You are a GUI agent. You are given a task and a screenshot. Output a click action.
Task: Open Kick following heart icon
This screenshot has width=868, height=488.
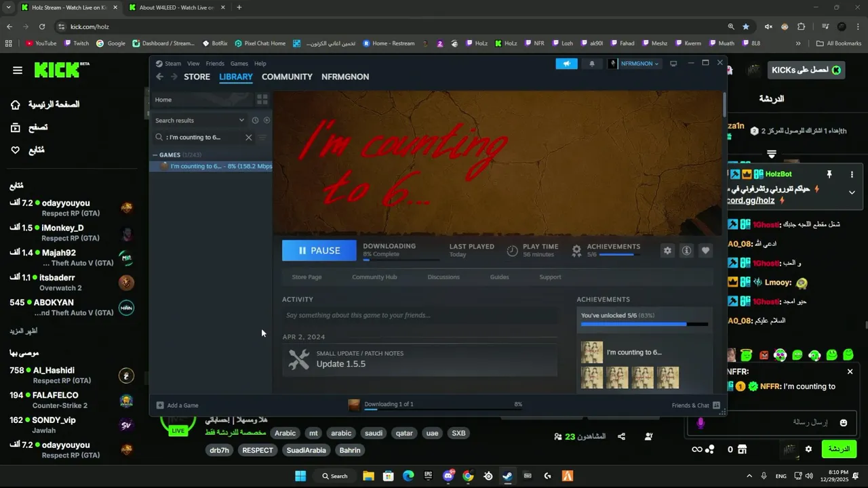pos(15,150)
